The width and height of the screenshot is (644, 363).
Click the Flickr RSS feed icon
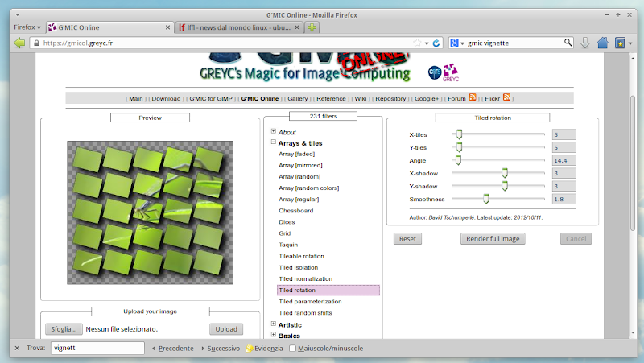[506, 98]
